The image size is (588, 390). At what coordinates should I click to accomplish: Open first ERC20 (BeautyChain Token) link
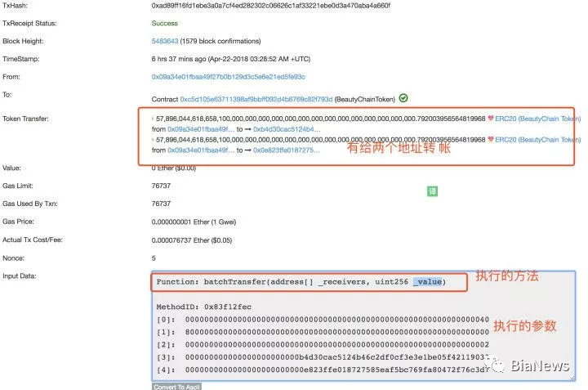(x=537, y=119)
